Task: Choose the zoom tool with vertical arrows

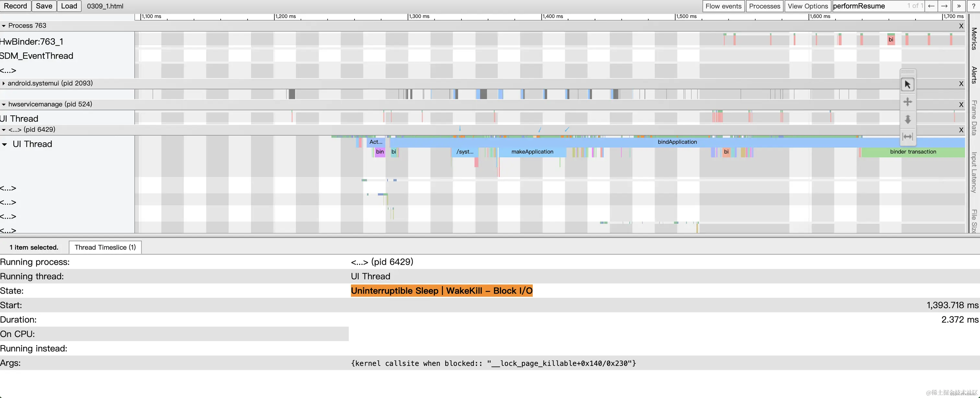Action: coord(907,119)
